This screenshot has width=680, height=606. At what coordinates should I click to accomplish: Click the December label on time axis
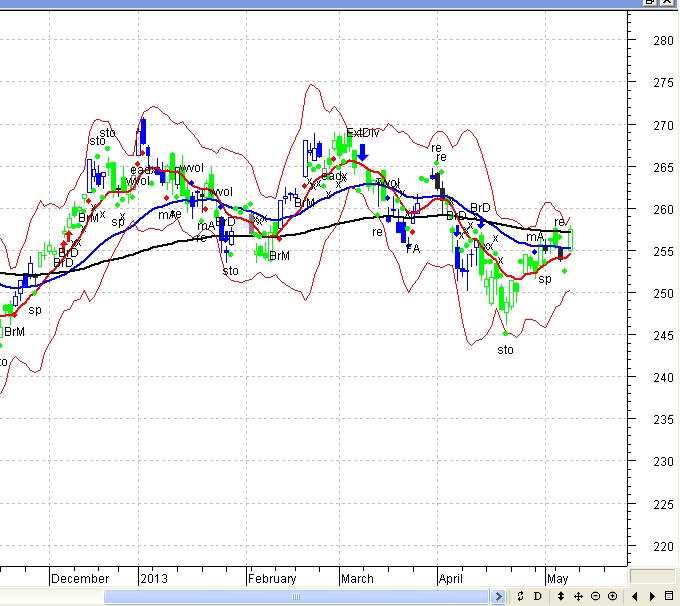click(x=80, y=578)
